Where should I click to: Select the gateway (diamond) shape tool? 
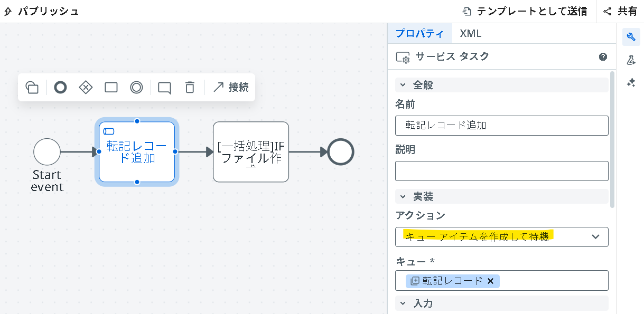tap(86, 87)
